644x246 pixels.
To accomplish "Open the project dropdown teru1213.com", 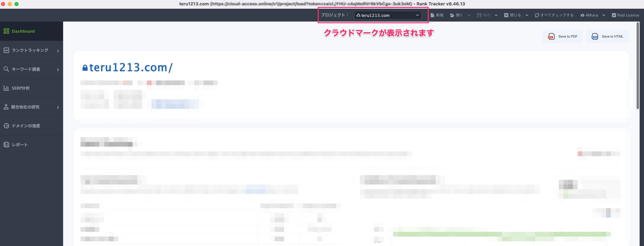I will point(388,15).
